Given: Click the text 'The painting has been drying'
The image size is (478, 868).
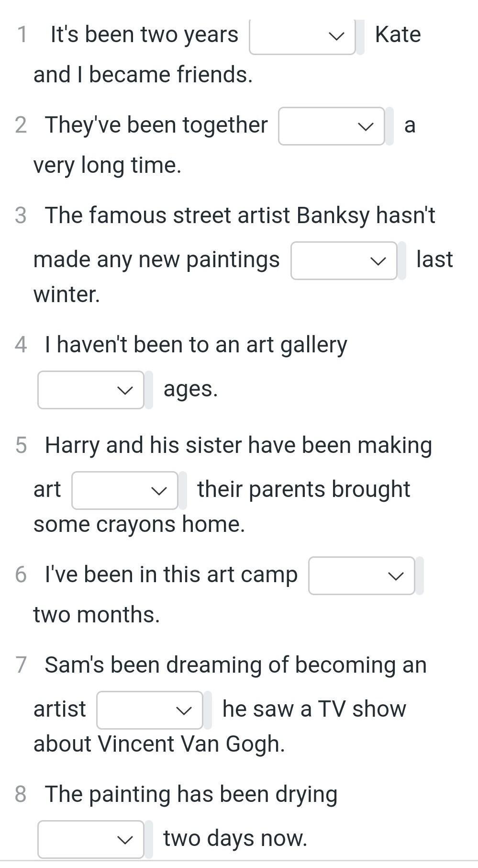Looking at the screenshot, I should point(191,794).
